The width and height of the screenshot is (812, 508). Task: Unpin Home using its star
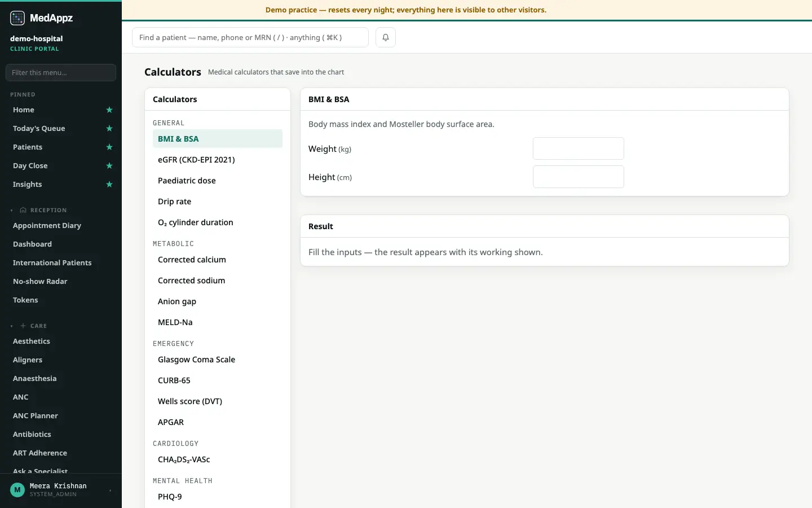click(x=109, y=110)
